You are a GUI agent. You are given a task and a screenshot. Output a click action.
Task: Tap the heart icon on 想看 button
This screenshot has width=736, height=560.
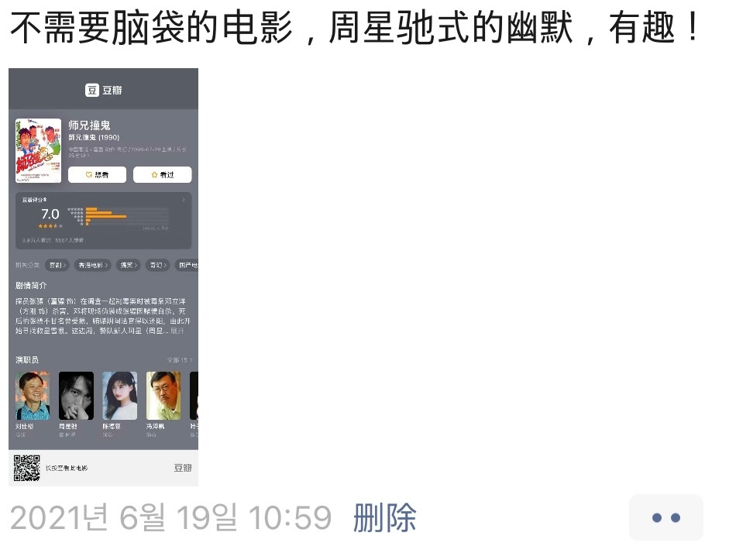pyautogui.click(x=89, y=174)
